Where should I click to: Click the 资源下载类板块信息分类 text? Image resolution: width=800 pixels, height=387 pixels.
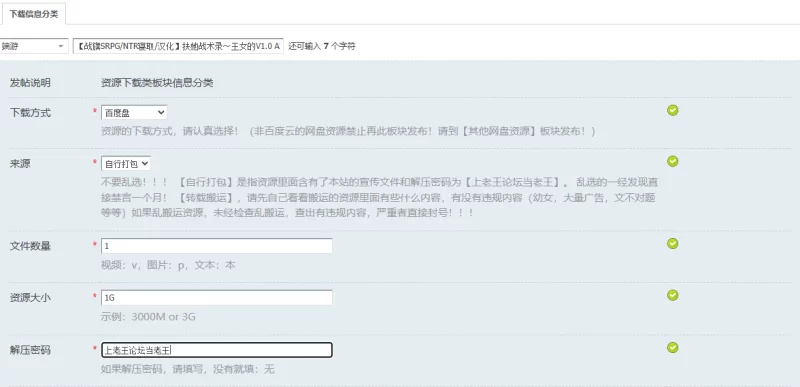pos(157,83)
